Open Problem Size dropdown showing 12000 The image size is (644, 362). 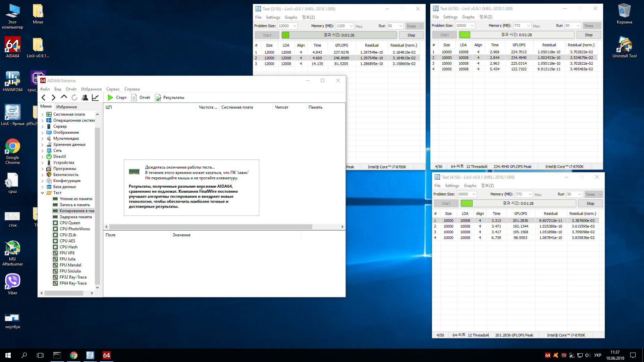click(295, 26)
